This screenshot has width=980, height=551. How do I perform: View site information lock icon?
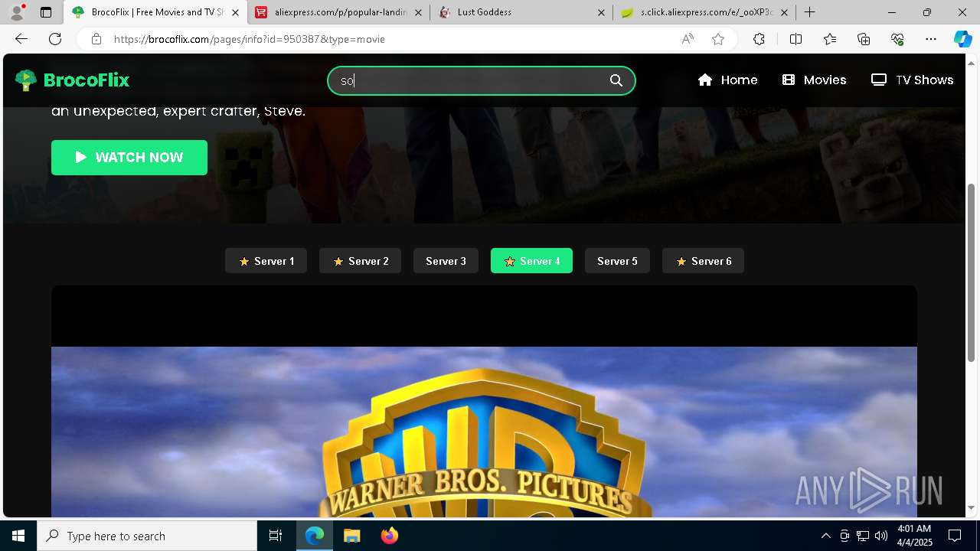(96, 39)
